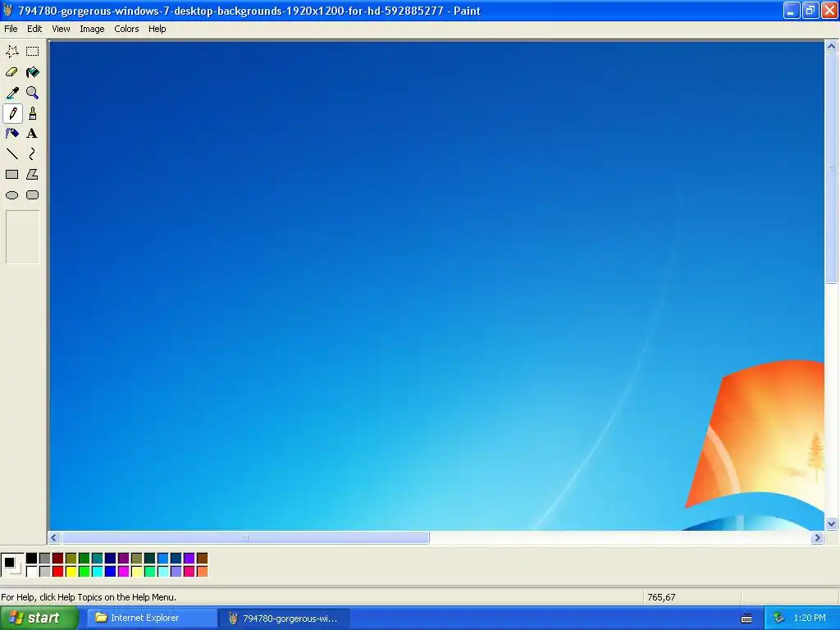Click the vertical scrollbar up arrow
Screen dimensions: 840x630
pyautogui.click(x=832, y=47)
